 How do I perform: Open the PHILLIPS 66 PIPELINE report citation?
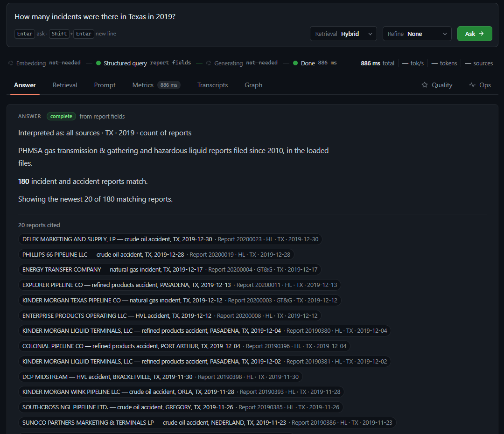pos(156,255)
